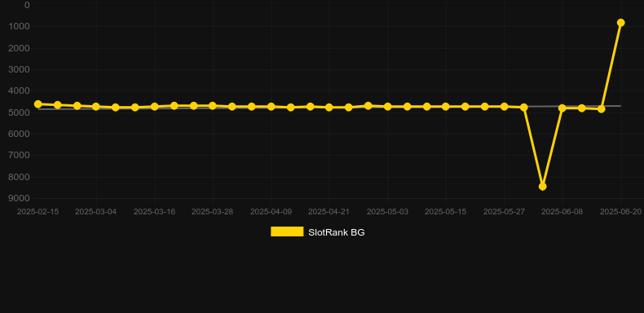The width and height of the screenshot is (644, 313).
Task: Click the first data point at 2025-02-15
Action: coord(38,104)
